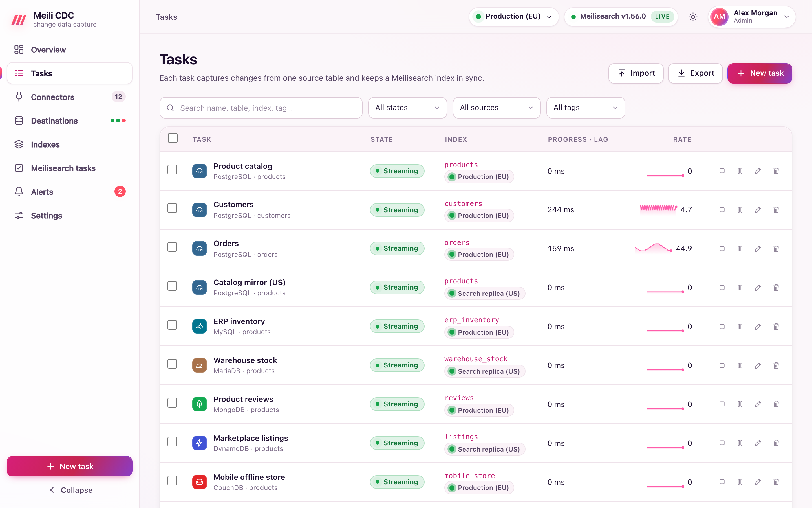Viewport: 812px width, 508px height.
Task: Toggle the light/dark theme sun icon
Action: pyautogui.click(x=693, y=17)
